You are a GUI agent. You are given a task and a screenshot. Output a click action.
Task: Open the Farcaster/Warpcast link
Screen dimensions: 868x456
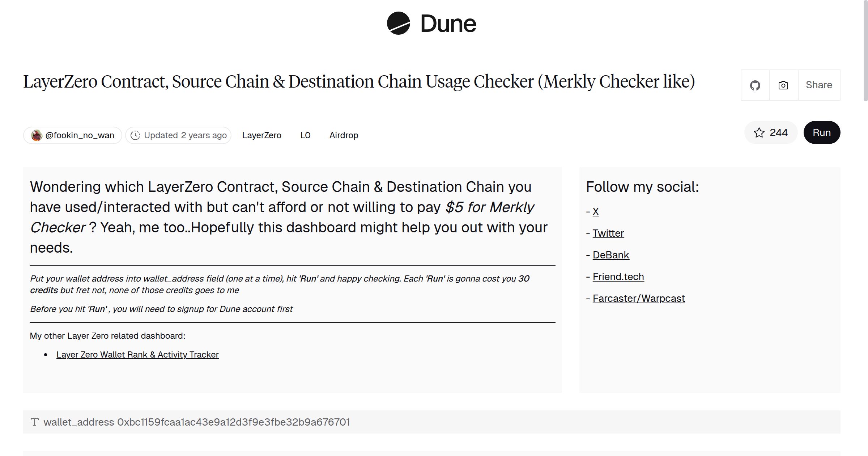pyautogui.click(x=638, y=298)
